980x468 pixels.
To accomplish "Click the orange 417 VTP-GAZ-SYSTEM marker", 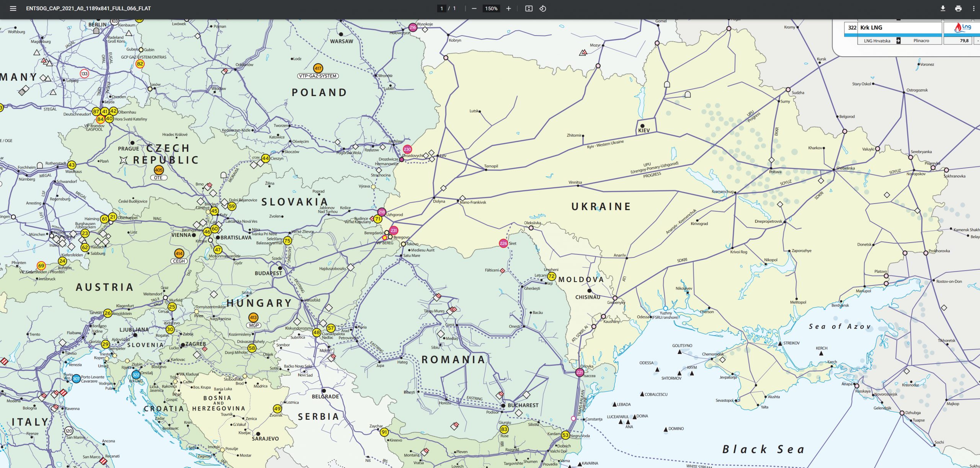I will coord(318,68).
